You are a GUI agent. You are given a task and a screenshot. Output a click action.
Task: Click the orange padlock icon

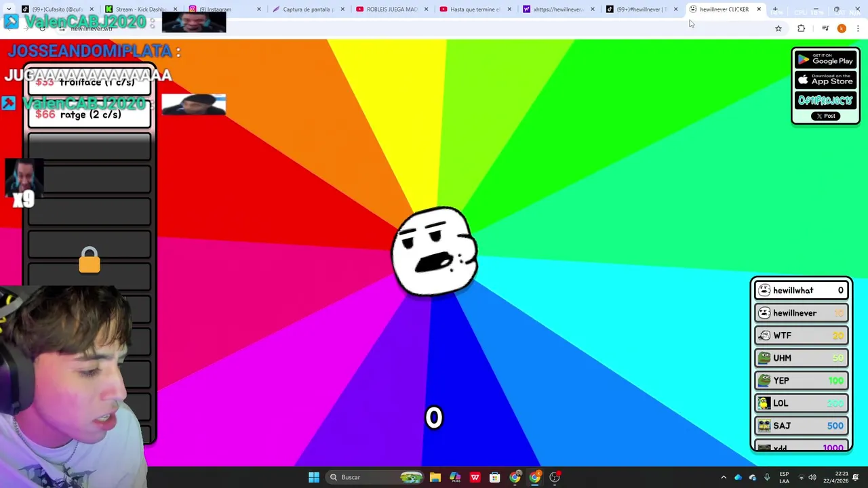point(90,260)
